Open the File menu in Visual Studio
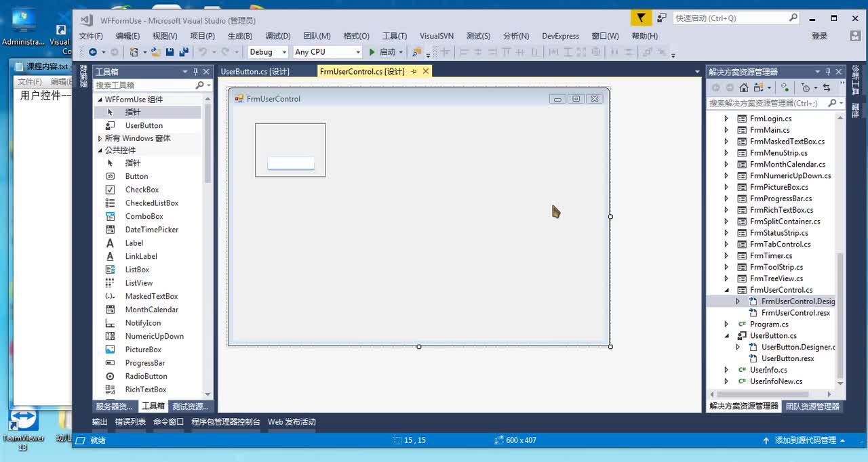 91,36
